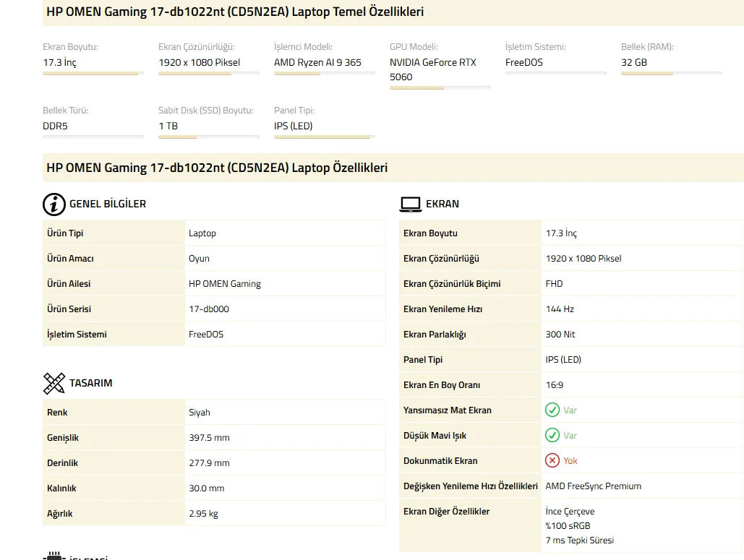This screenshot has height=560, width=744.
Task: Click the 'İnce Çerçeve' feature text
Action: [570, 512]
